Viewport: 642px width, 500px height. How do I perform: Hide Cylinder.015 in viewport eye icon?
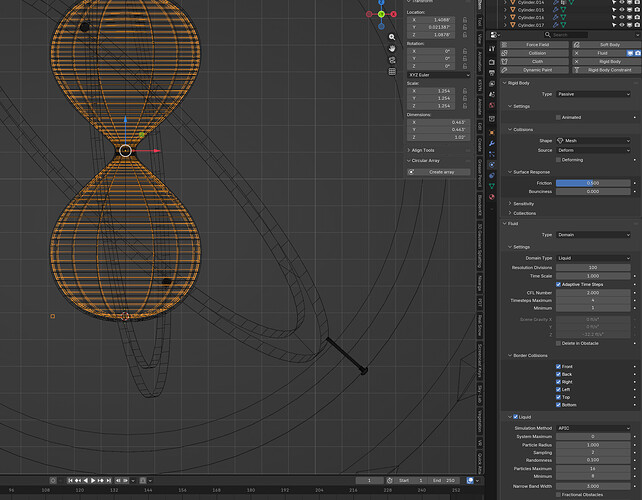point(622,10)
